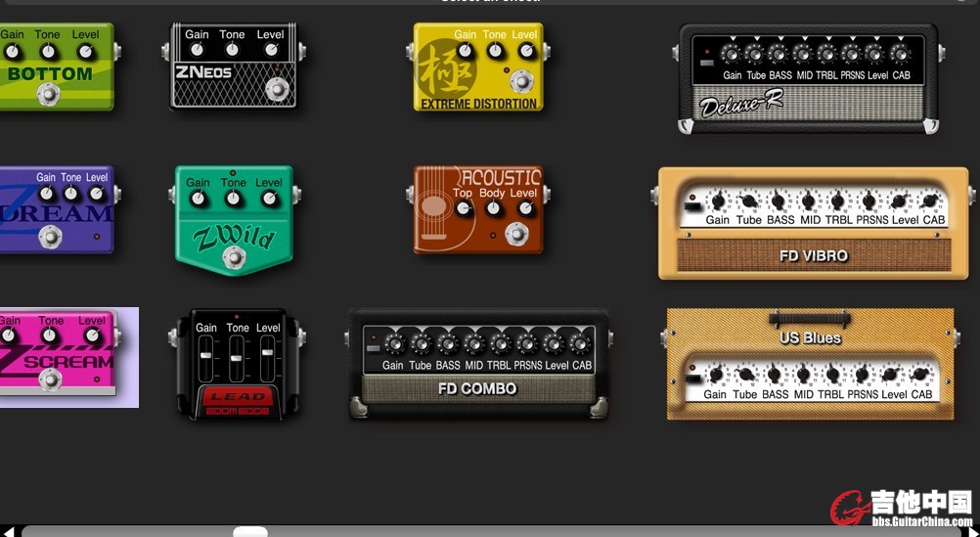980x537 pixels.
Task: Click the ZWild Tone knob
Action: point(233,199)
